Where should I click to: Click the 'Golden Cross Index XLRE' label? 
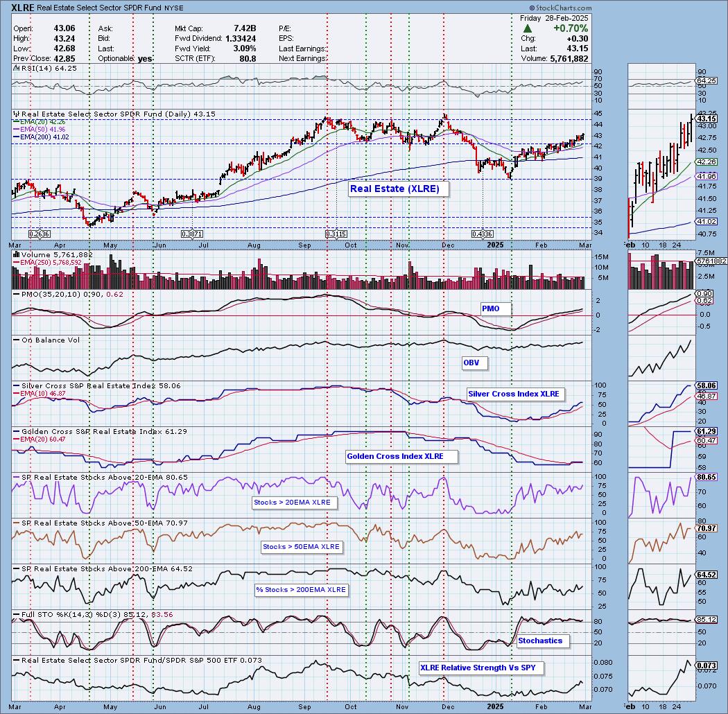(x=401, y=456)
